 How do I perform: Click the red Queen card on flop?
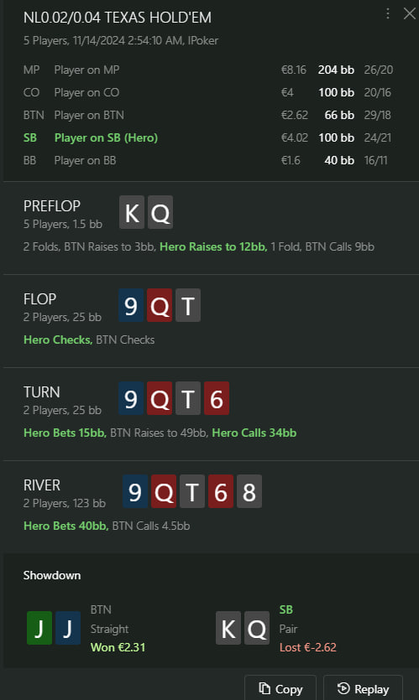coord(160,305)
